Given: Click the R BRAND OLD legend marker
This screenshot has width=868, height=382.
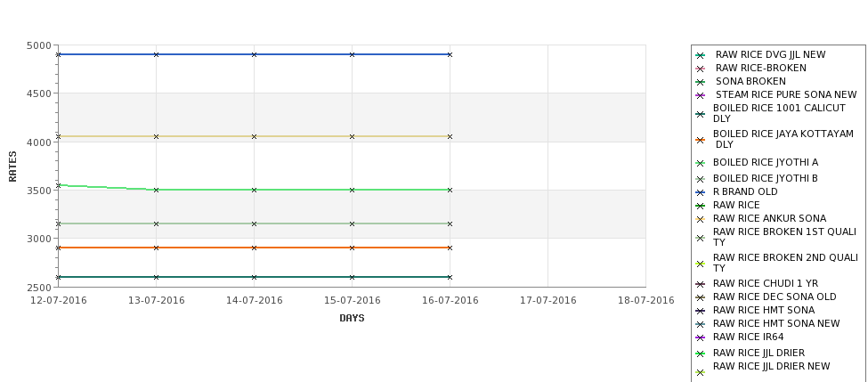Looking at the screenshot, I should [x=700, y=192].
